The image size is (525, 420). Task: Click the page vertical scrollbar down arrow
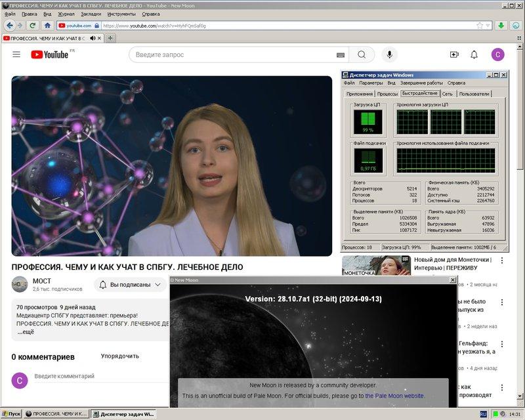coord(520,396)
